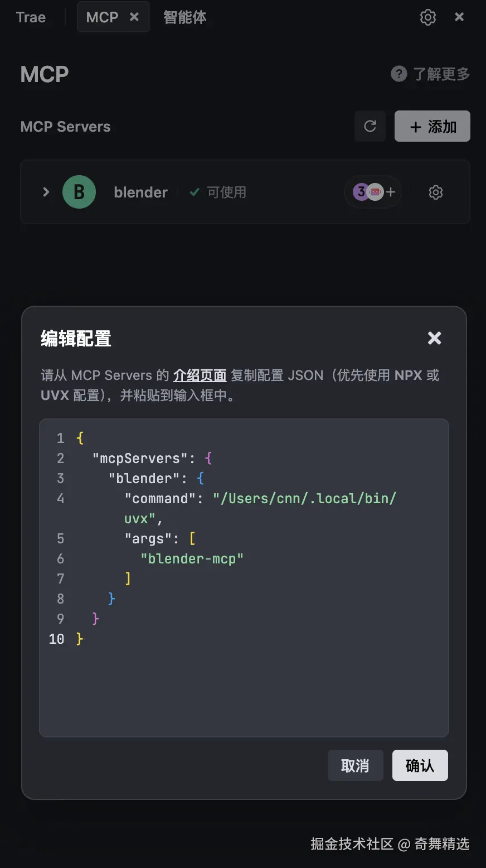Open the 介绍页面 link
The image size is (486, 868).
200,375
